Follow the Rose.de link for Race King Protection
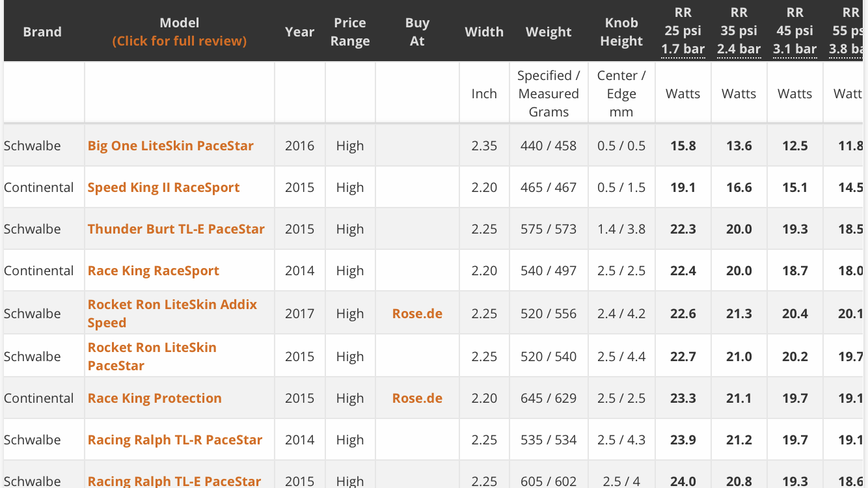This screenshot has height=488, width=868. tap(417, 398)
